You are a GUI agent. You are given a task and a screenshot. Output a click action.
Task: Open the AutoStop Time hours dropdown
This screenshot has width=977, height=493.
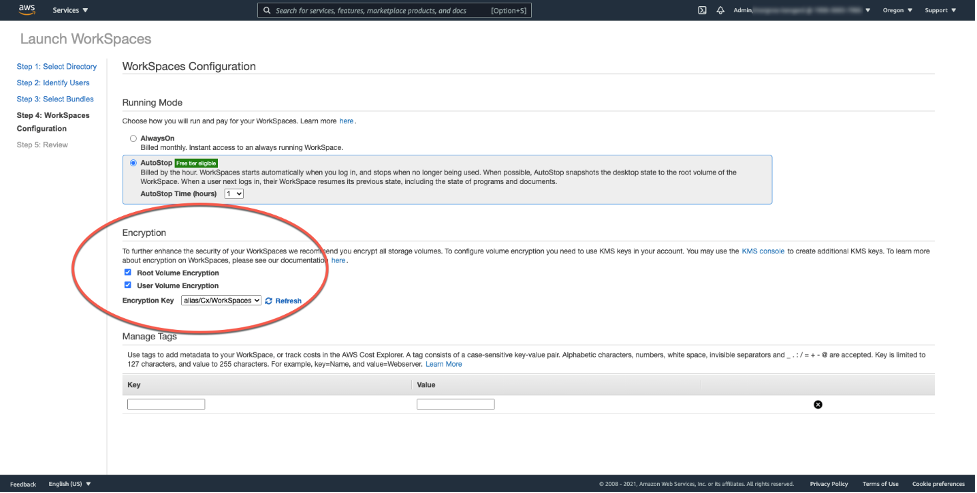pos(234,193)
